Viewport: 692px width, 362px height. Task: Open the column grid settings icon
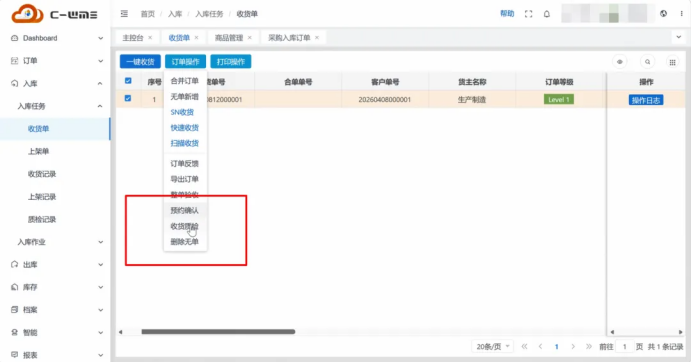pyautogui.click(x=673, y=62)
